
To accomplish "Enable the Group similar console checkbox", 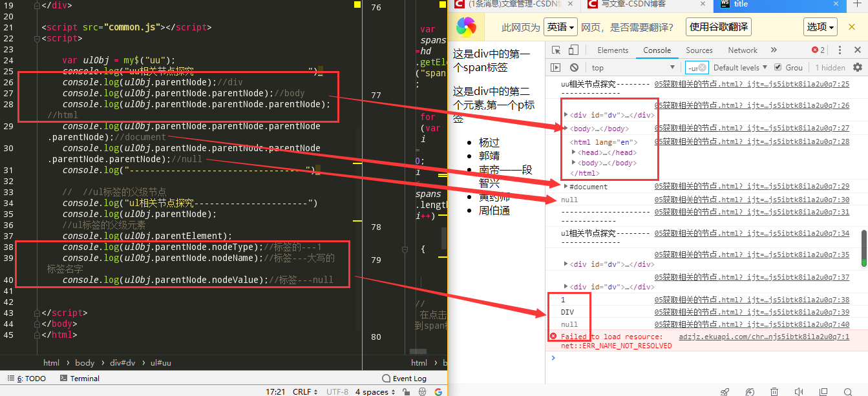I will (779, 67).
